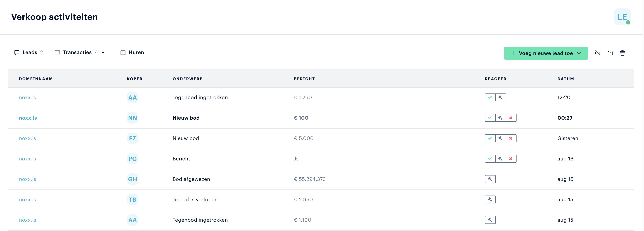The image size is (644, 231).
Task: Click 'Bod afgewezen' subject text
Action: click(191, 179)
